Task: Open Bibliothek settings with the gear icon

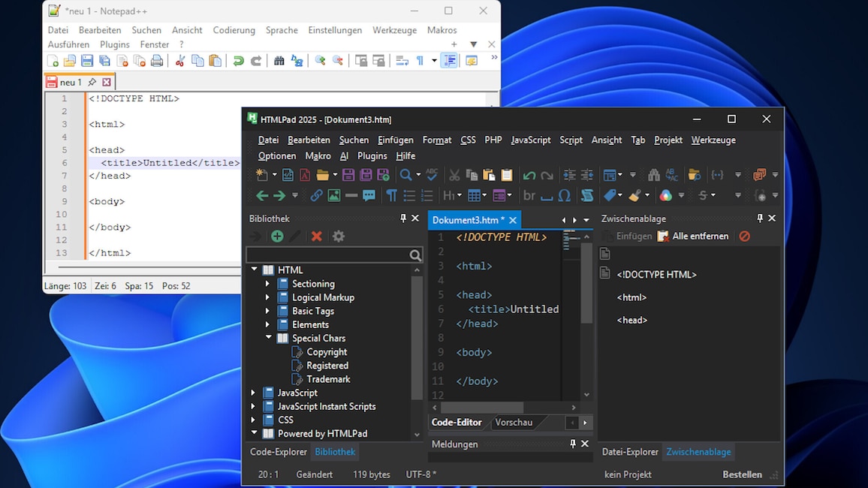Action: click(x=338, y=236)
